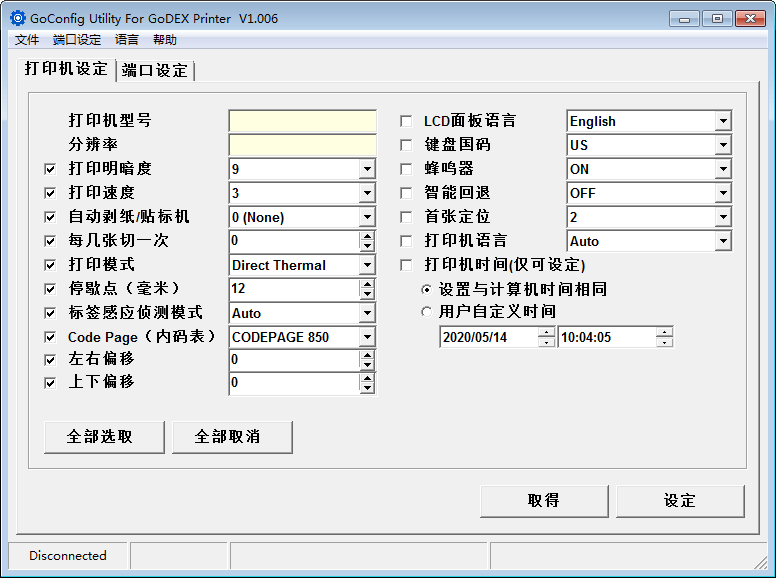This screenshot has width=776, height=578.
Task: Uncheck the 打印速度 checkbox
Action: (x=50, y=193)
